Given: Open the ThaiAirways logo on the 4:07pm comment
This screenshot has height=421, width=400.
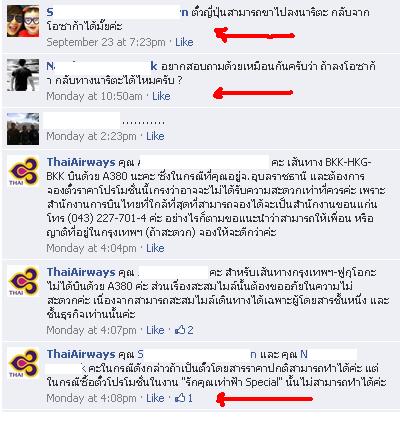Looking at the screenshot, I should pyautogui.click(x=23, y=281).
